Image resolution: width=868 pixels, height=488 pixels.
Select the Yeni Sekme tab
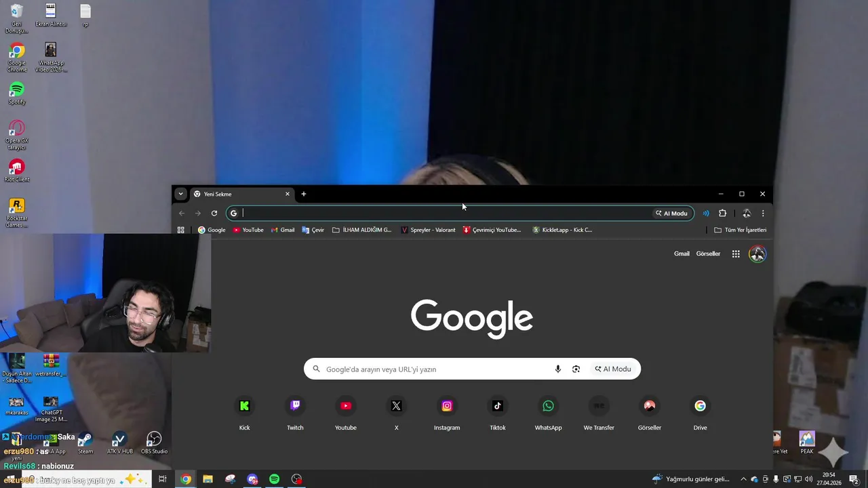coord(241,194)
